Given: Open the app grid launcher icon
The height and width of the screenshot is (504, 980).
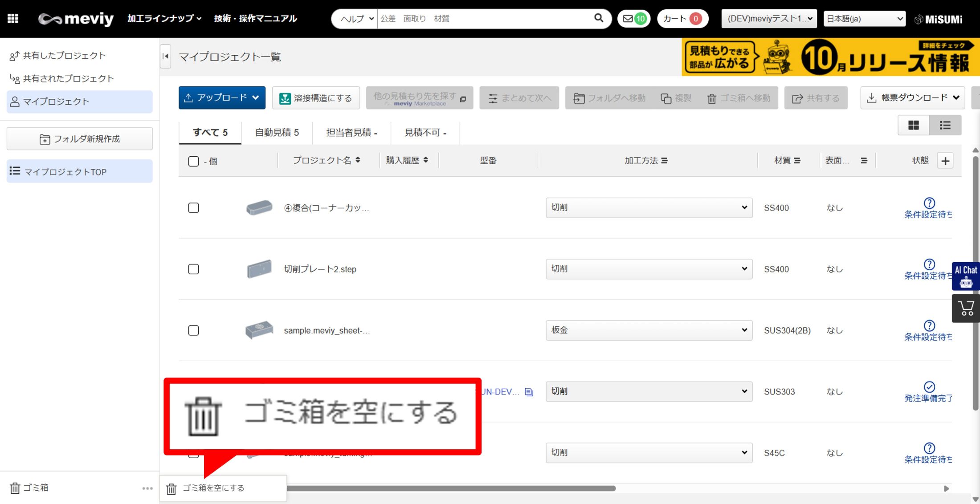Looking at the screenshot, I should (13, 18).
